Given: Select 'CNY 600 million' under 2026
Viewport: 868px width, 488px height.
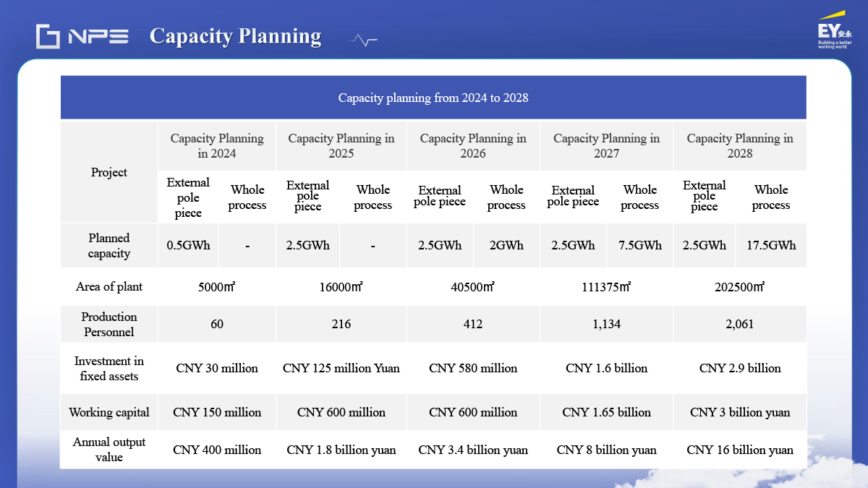Looking at the screenshot, I should (x=473, y=413).
